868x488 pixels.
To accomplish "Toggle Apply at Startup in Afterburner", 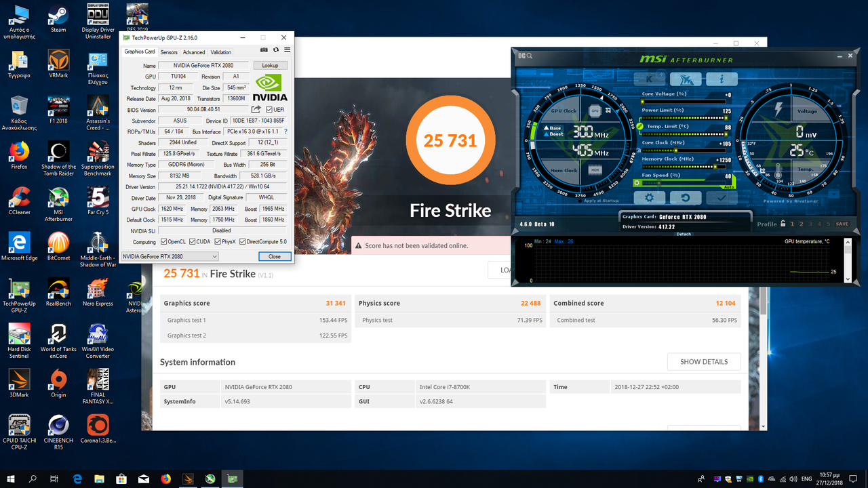I will pos(600,201).
